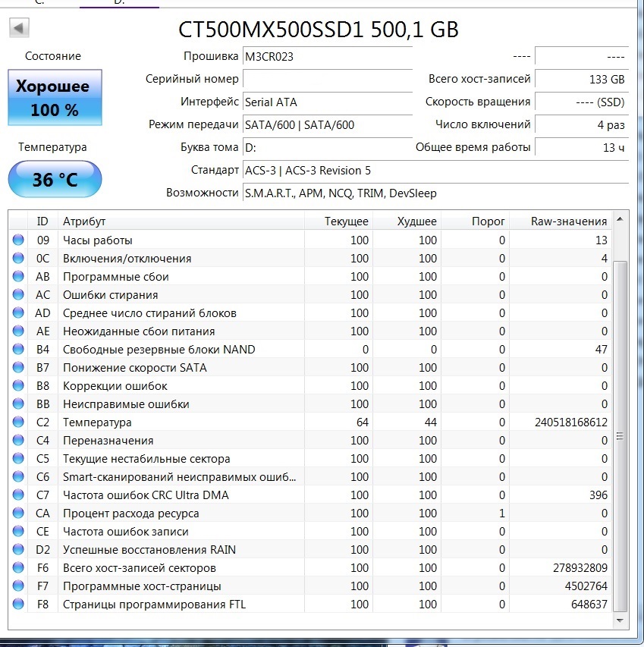
Task: Click the status dot of row AB Программные сбои
Action: click(18, 276)
